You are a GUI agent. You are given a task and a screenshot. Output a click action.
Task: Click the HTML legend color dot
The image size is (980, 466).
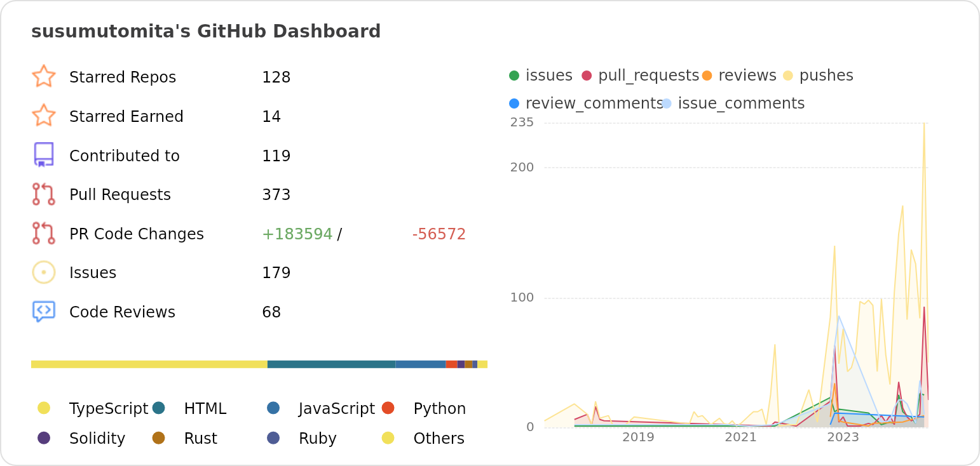point(159,408)
